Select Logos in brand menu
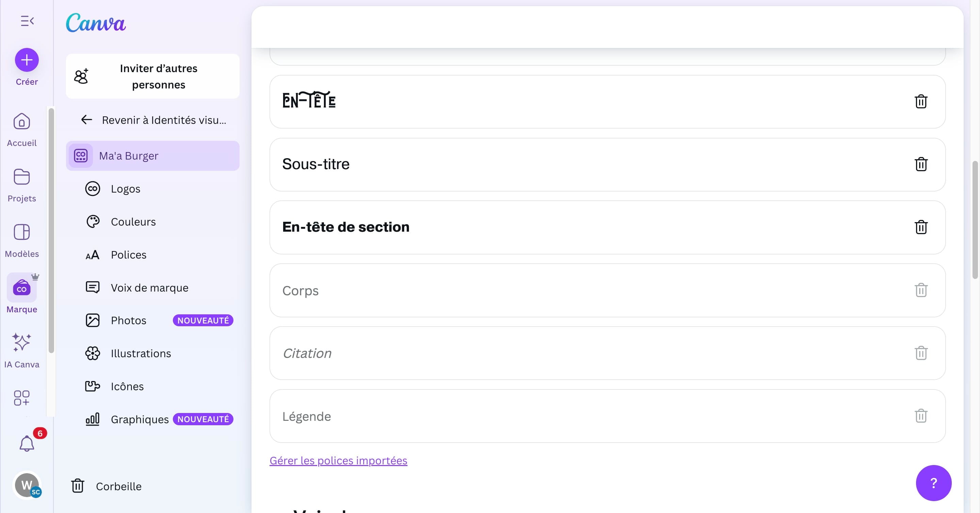980x513 pixels. [126, 189]
